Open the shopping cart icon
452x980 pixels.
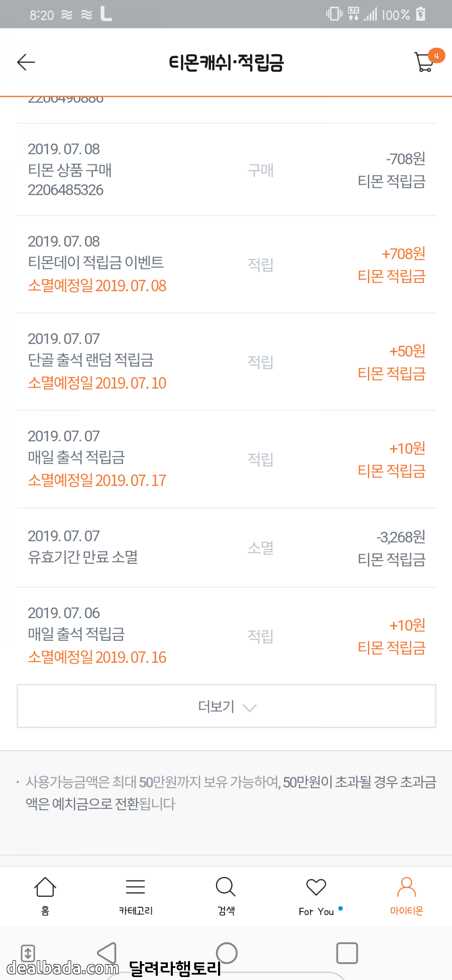tap(424, 63)
